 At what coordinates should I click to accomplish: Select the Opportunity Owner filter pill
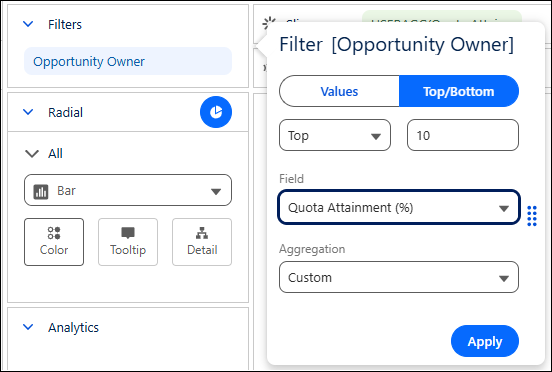click(128, 61)
